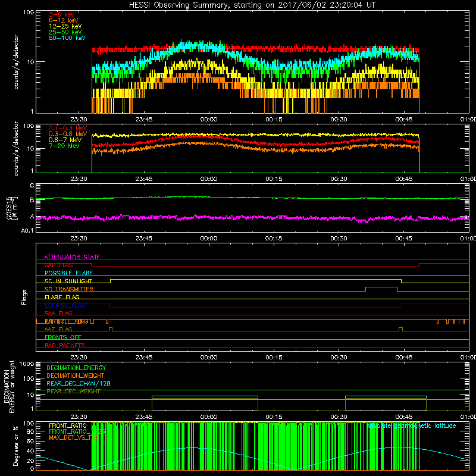Click the 7-20 MeV legend entry

pyautogui.click(x=64, y=146)
